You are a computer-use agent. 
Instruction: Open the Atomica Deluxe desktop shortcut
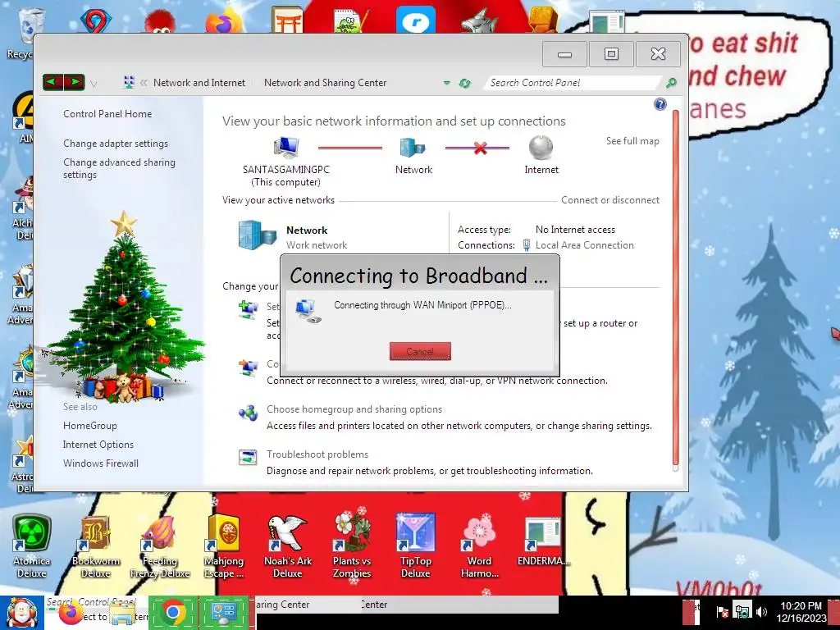32,546
